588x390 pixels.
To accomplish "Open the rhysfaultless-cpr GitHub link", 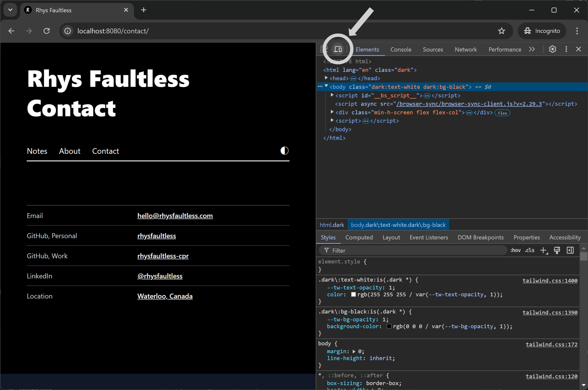I will 163,256.
